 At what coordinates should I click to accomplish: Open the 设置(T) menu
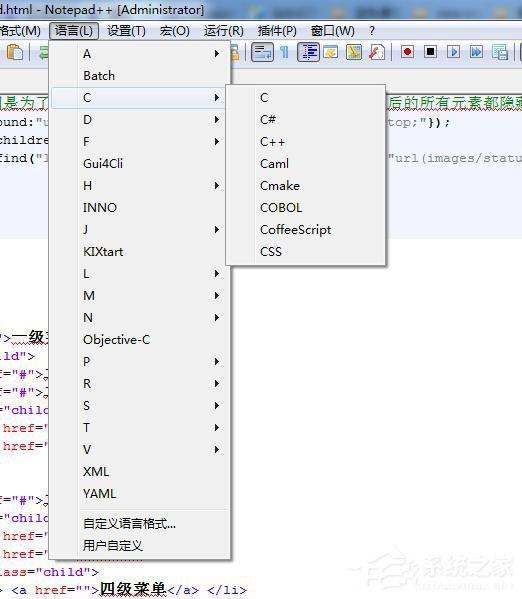126,31
